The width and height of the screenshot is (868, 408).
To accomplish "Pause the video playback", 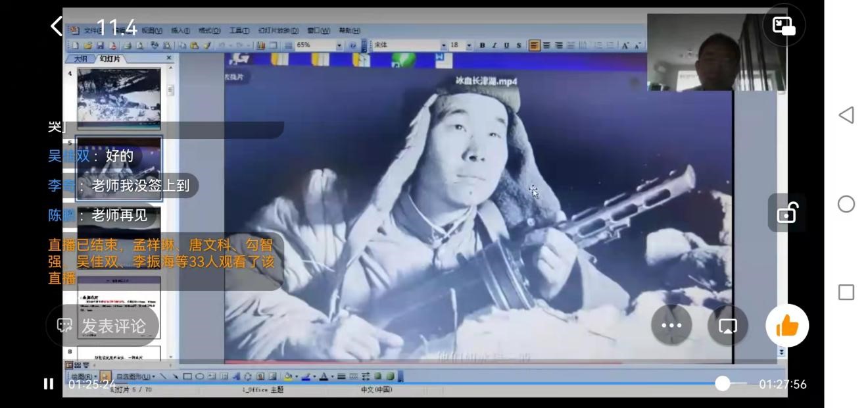I will 49,384.
